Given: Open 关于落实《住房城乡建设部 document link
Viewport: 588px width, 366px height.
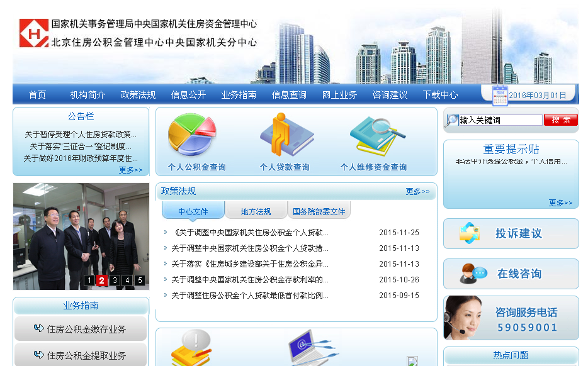Looking at the screenshot, I should tap(250, 263).
